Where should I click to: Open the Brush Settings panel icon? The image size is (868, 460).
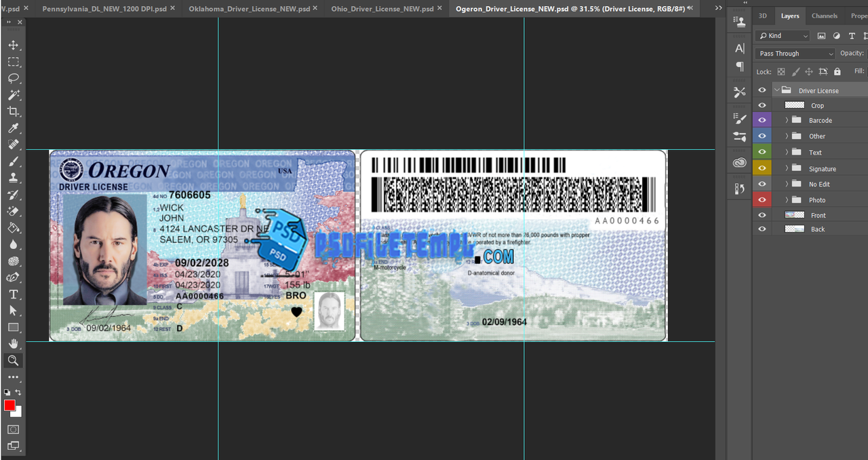[739, 119]
